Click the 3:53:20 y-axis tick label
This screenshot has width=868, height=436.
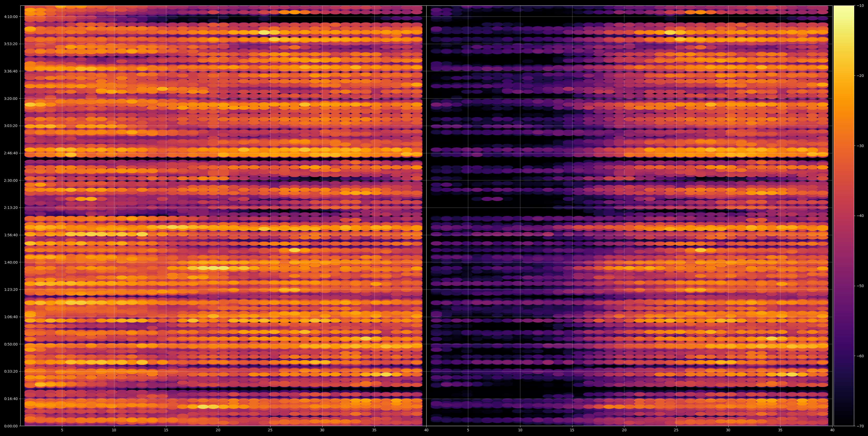(x=11, y=44)
